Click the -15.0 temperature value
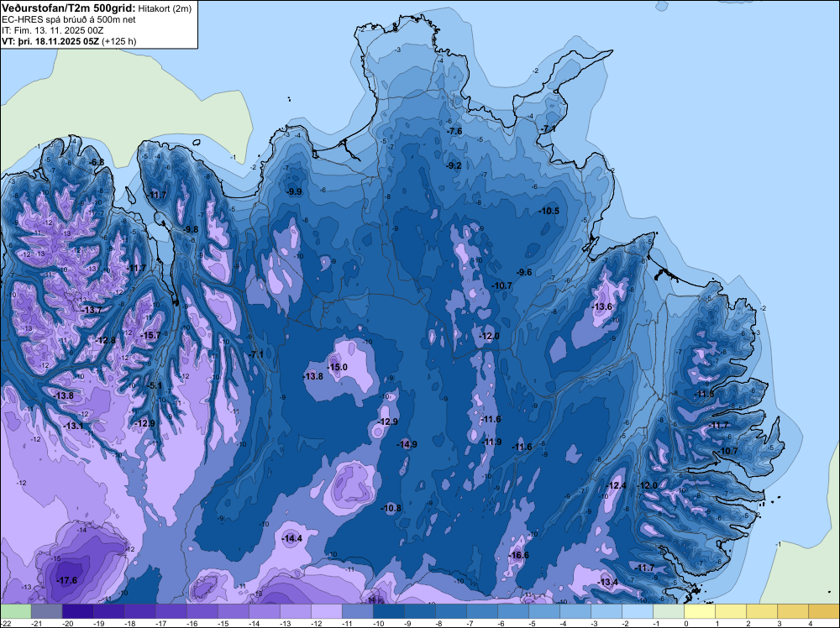840x628 pixels. tap(338, 367)
